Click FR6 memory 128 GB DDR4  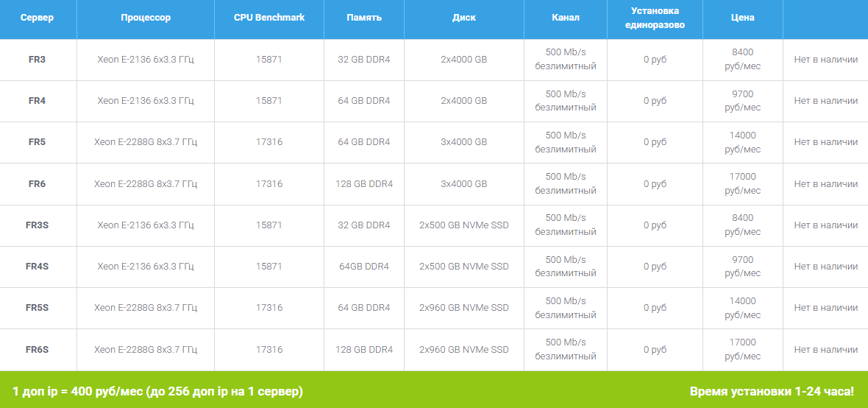pos(364,183)
